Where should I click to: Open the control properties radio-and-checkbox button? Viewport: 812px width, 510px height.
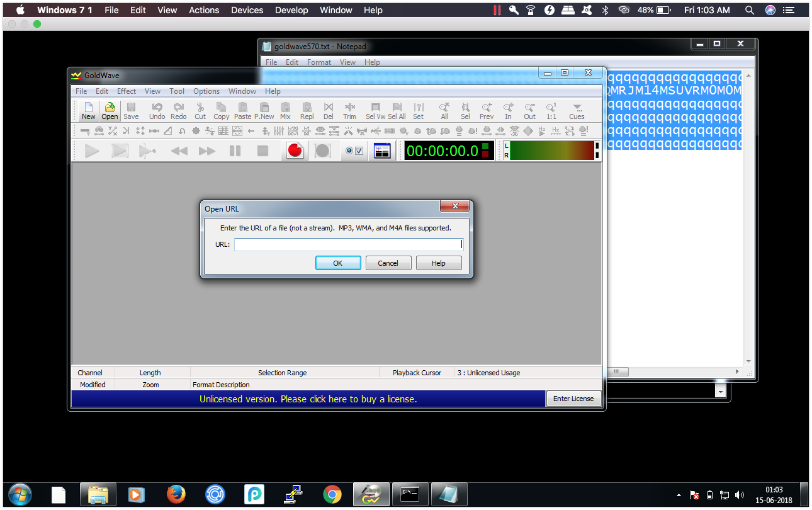coord(354,151)
